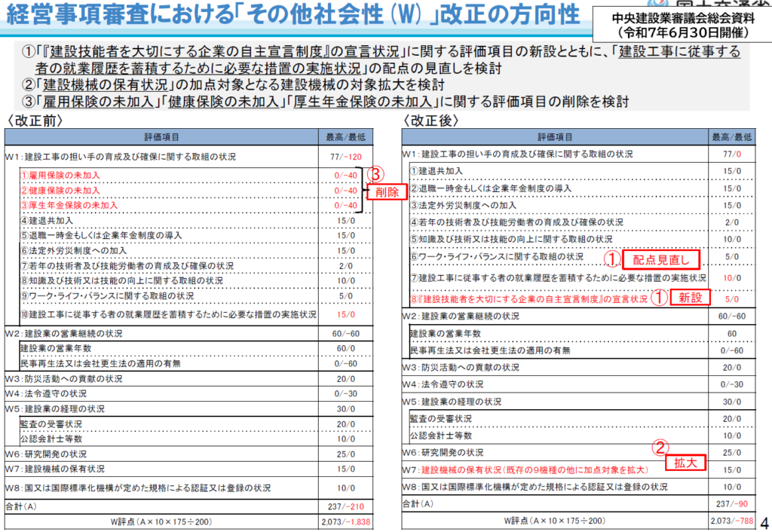This screenshot has width=772, height=532.
Task: Click the red circled ③ beside the bracket
Action: 376,174
